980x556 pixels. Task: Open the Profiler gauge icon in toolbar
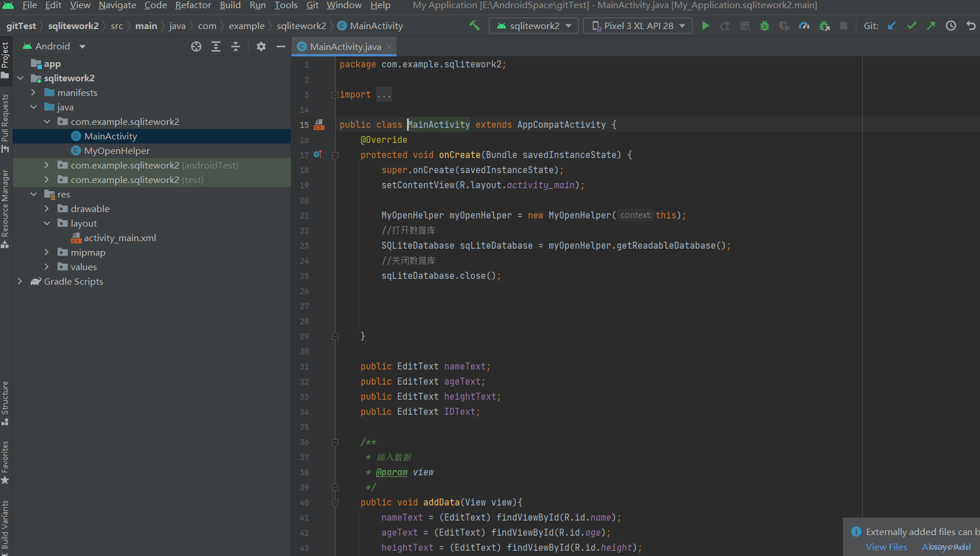click(x=804, y=26)
